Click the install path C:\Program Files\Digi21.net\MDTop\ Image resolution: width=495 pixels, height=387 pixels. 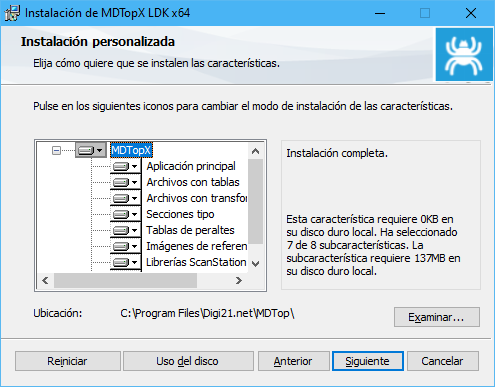pos(207,313)
